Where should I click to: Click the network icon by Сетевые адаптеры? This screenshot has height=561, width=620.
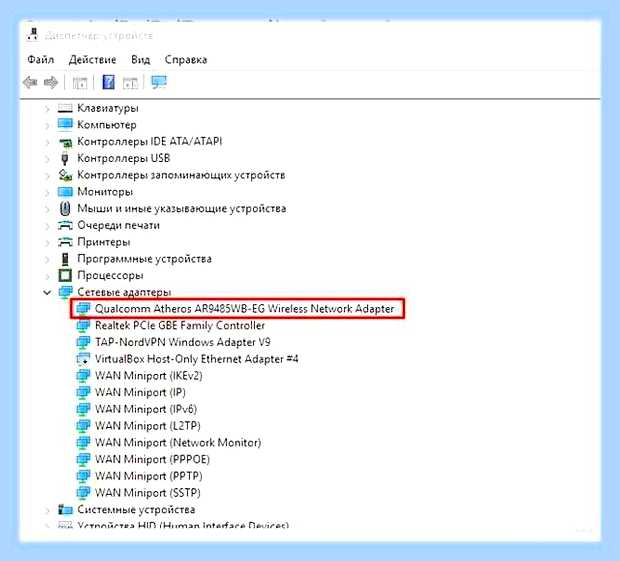coord(66,292)
